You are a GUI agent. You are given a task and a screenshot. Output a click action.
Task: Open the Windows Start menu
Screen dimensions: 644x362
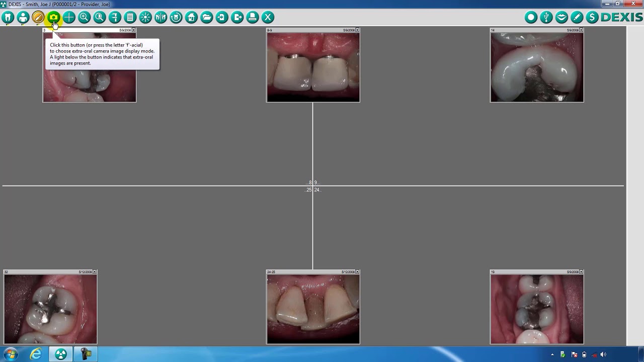10,354
